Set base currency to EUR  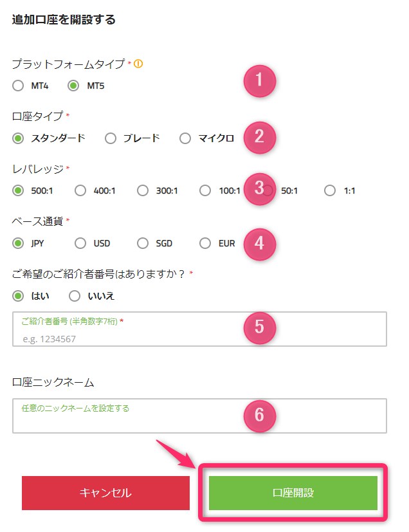pyautogui.click(x=204, y=244)
